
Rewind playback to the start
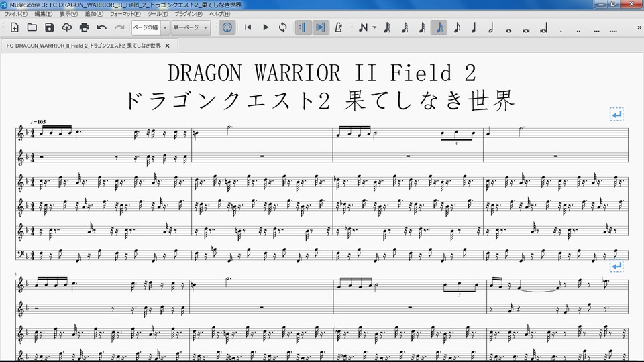pos(248,27)
